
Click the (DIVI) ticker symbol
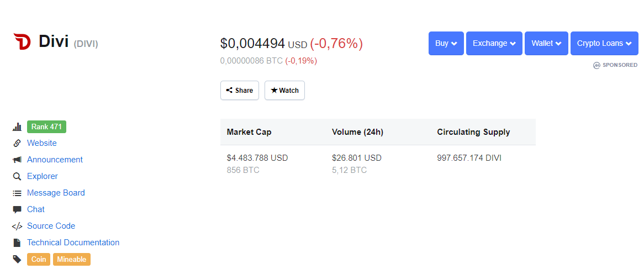click(86, 44)
